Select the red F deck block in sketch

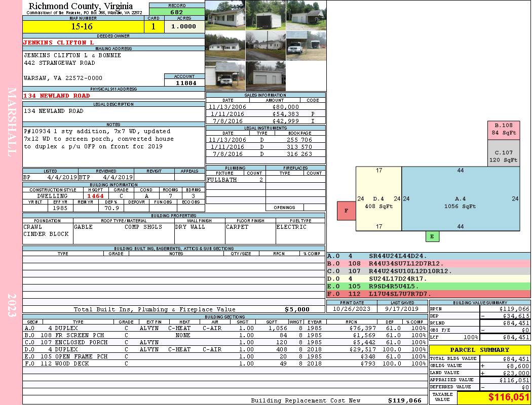click(x=347, y=211)
